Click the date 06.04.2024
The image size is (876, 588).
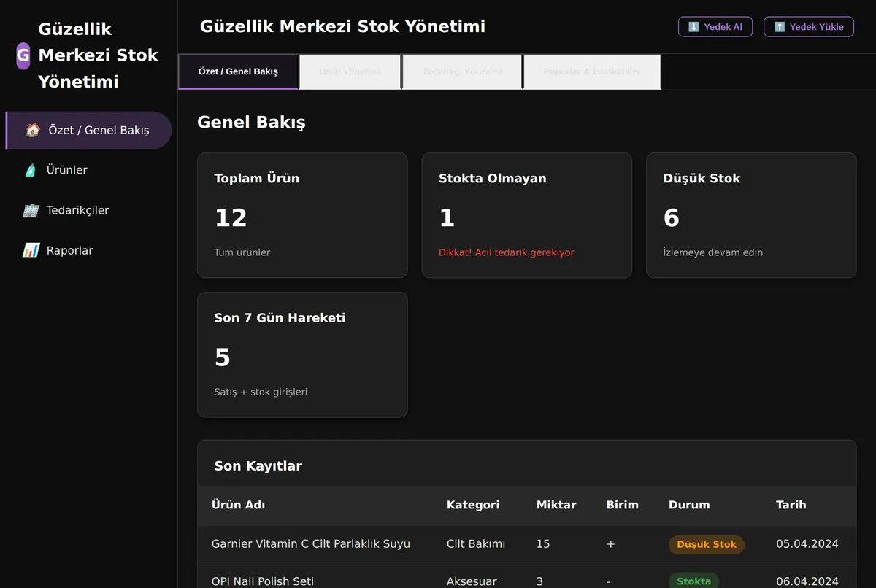pos(807,581)
